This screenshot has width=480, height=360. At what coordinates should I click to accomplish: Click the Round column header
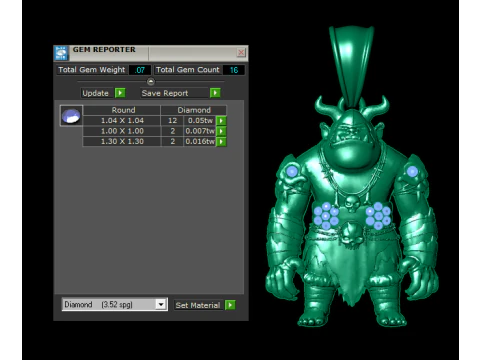click(122, 110)
